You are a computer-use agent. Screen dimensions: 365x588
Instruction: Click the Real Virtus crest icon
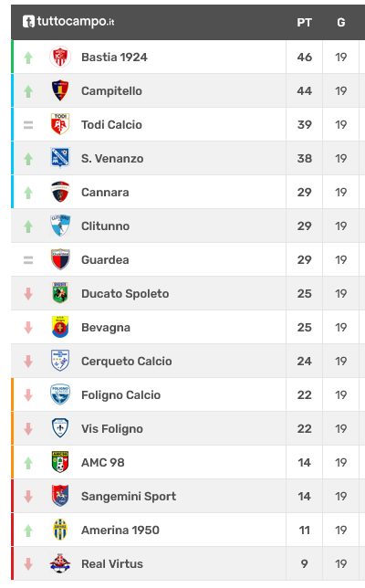tap(60, 563)
